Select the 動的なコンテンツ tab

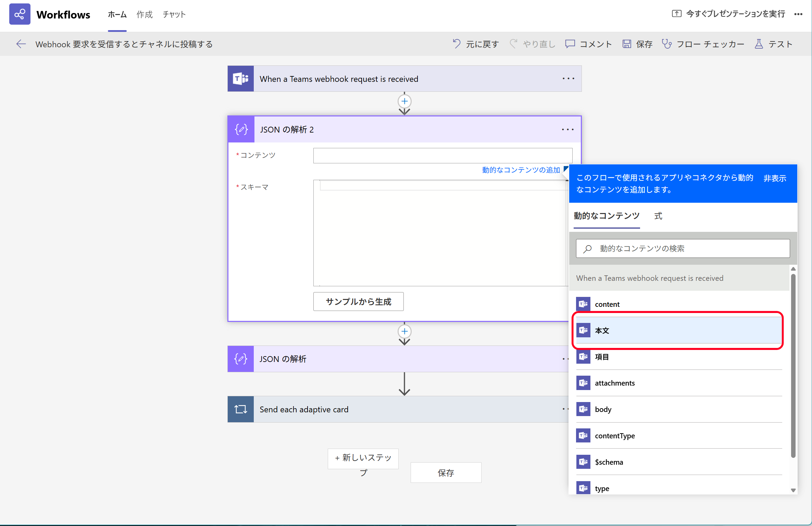[x=607, y=216]
